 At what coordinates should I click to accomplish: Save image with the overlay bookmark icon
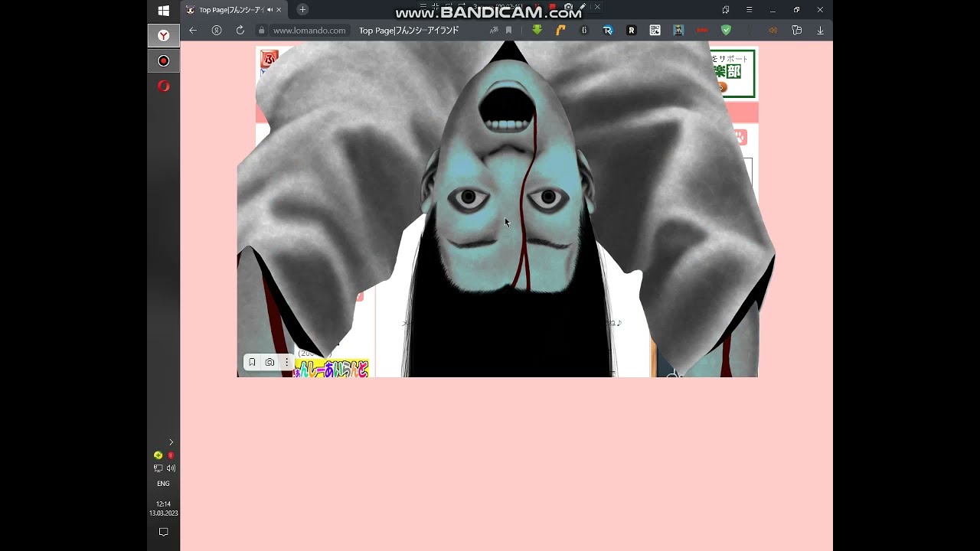pyautogui.click(x=252, y=362)
